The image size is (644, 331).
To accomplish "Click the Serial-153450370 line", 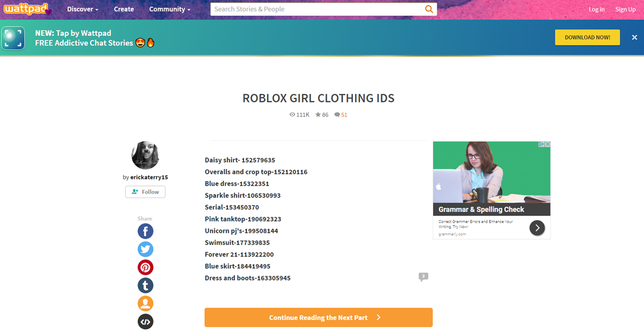I will tap(232, 208).
